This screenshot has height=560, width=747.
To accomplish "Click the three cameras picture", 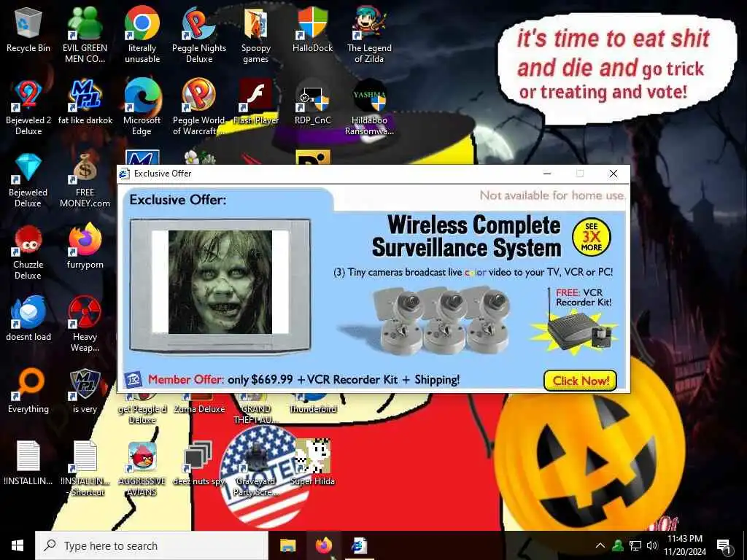I will [x=441, y=319].
